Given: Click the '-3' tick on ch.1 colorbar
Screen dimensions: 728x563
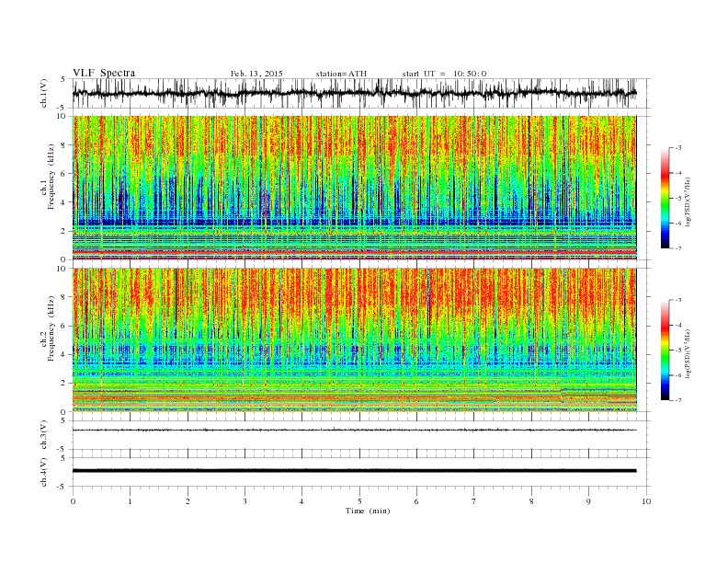Looking at the screenshot, I should point(678,148).
